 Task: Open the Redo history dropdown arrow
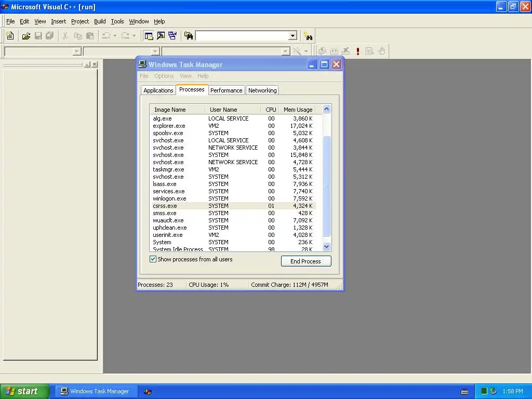[x=134, y=36]
